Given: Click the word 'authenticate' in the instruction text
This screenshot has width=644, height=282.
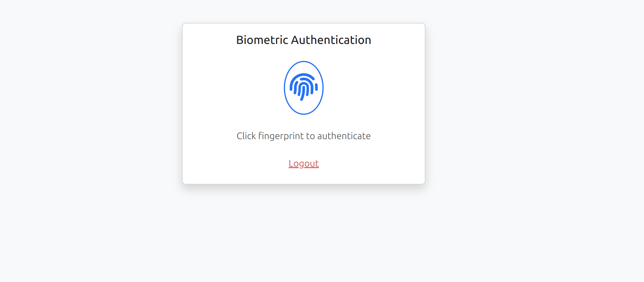Looking at the screenshot, I should click(x=344, y=136).
